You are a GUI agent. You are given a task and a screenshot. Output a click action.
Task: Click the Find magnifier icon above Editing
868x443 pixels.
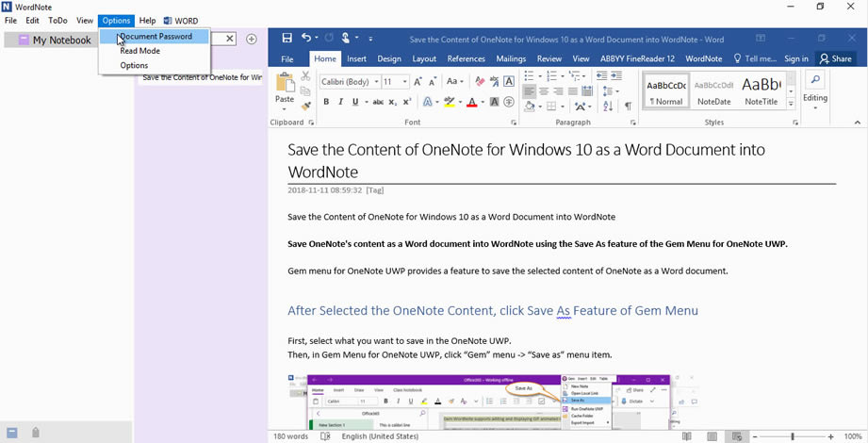[x=815, y=80]
